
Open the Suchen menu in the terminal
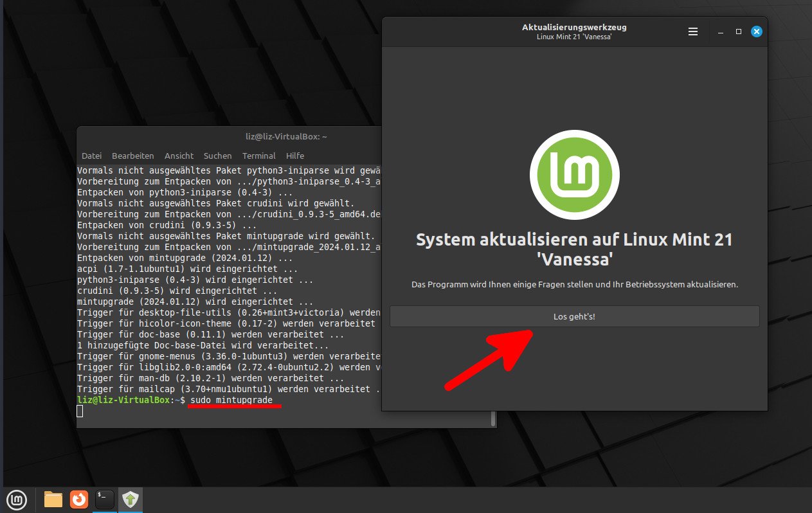tap(217, 156)
